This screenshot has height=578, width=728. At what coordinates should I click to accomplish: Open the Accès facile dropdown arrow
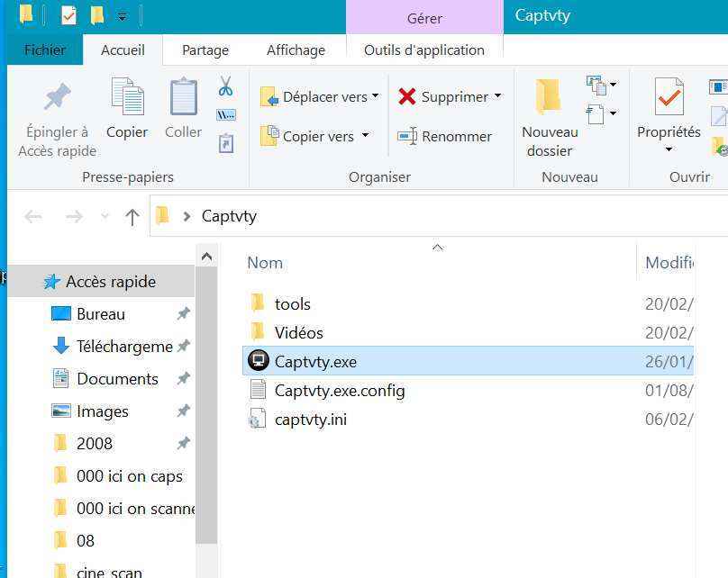click(x=613, y=113)
